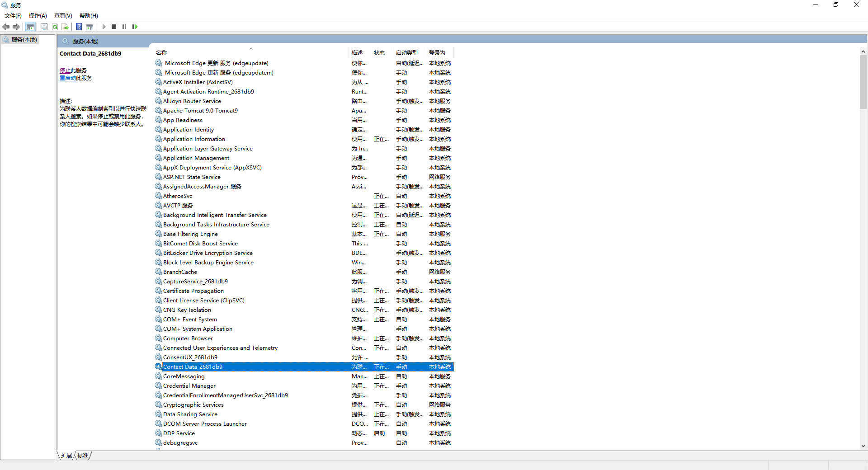The width and height of the screenshot is (868, 470).
Task: Select DCOM Server Process Launcher
Action: click(304, 424)
